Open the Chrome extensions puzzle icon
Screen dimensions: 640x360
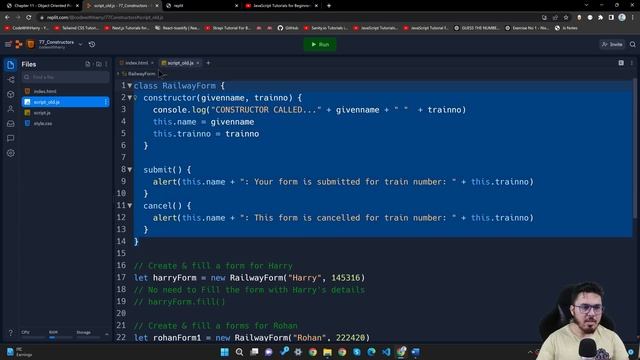(x=600, y=18)
